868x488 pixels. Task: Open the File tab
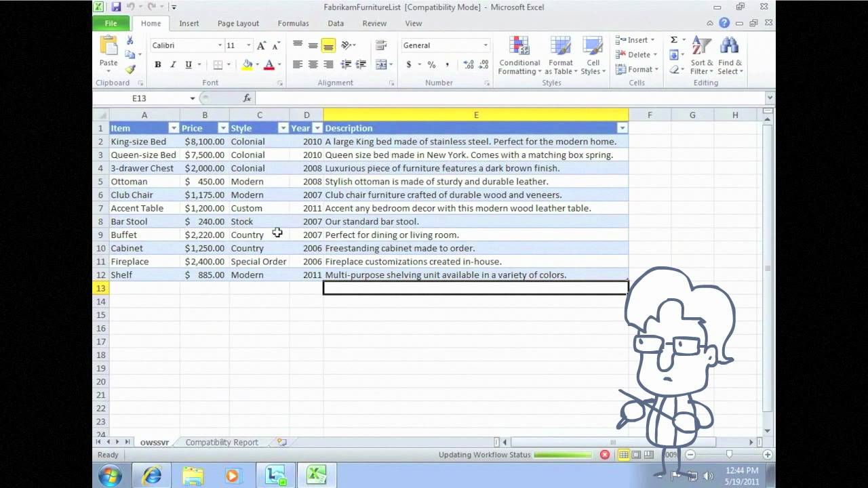point(111,23)
